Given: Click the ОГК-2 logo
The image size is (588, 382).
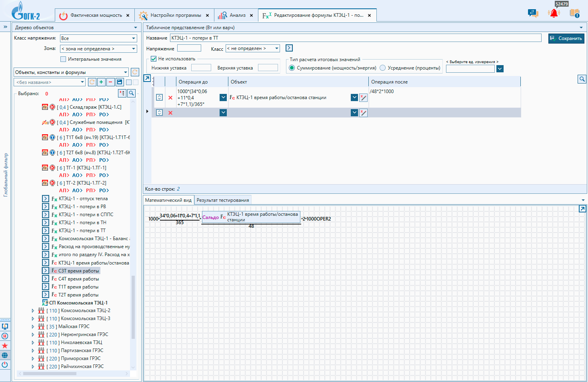Looking at the screenshot, I should point(26,11).
